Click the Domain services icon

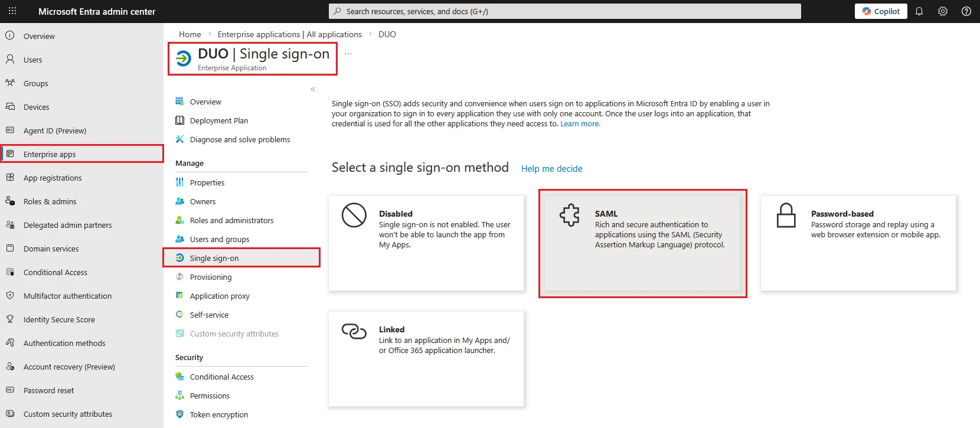10,248
